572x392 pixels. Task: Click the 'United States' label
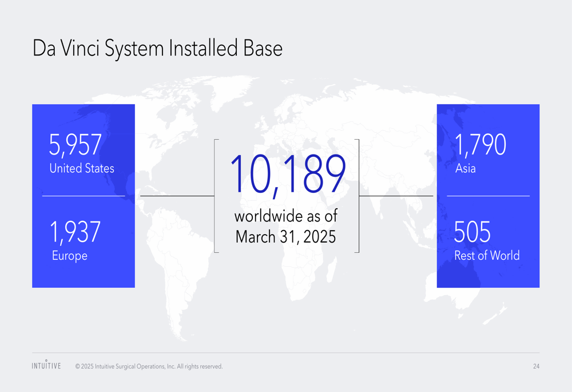[82, 168]
